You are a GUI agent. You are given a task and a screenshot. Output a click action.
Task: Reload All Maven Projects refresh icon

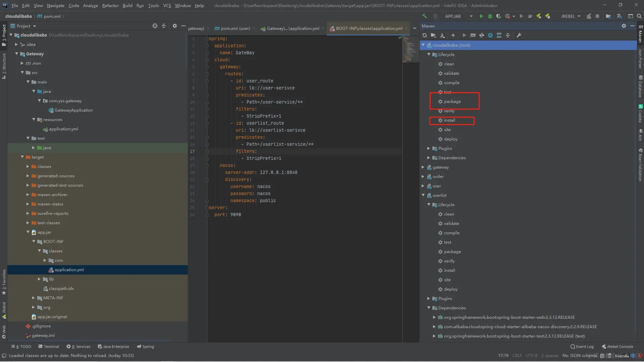pyautogui.click(x=425, y=35)
